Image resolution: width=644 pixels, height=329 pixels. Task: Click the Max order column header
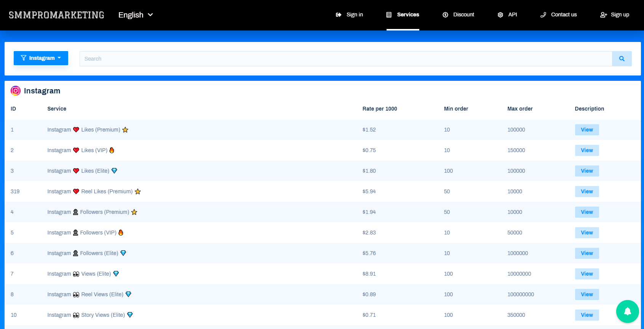click(520, 109)
